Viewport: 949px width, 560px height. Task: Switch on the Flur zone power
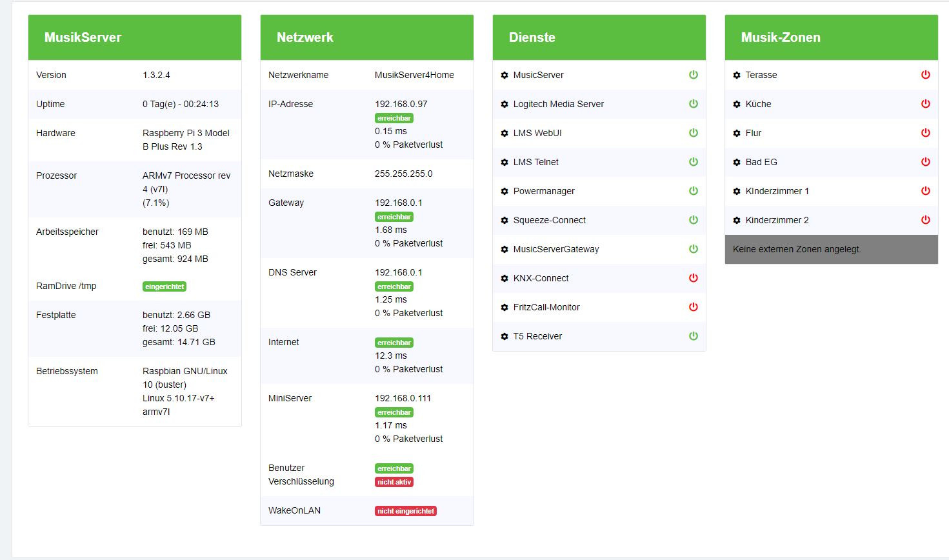click(926, 133)
